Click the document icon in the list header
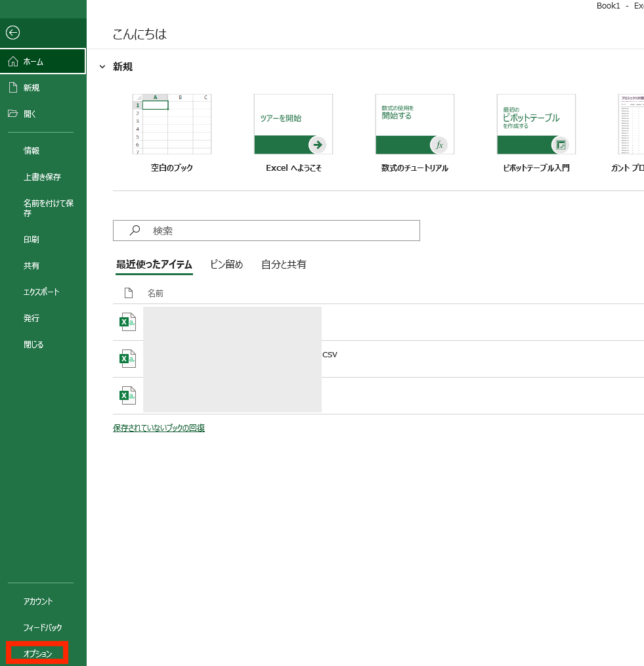The image size is (644, 666). [128, 293]
